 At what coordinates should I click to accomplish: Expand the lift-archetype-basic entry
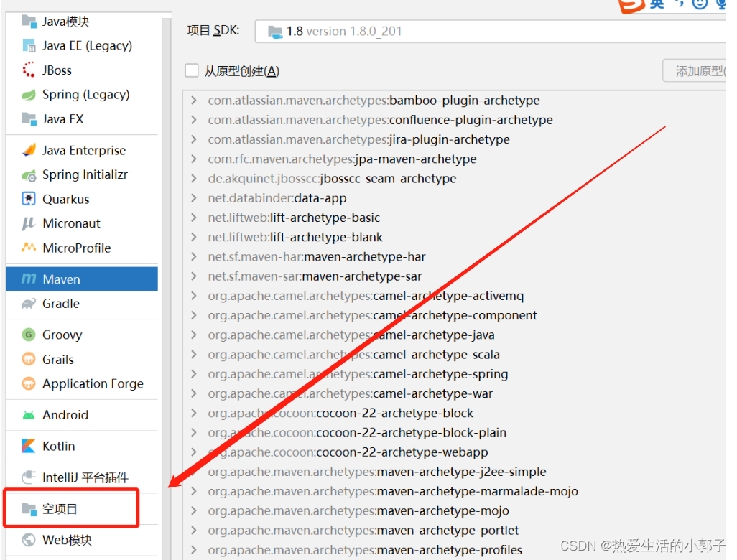tap(194, 218)
